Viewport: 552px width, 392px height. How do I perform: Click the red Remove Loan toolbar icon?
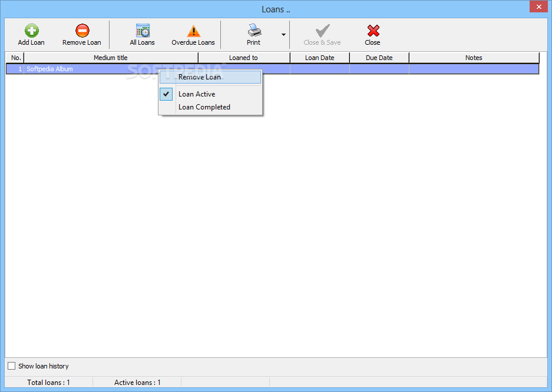point(82,31)
